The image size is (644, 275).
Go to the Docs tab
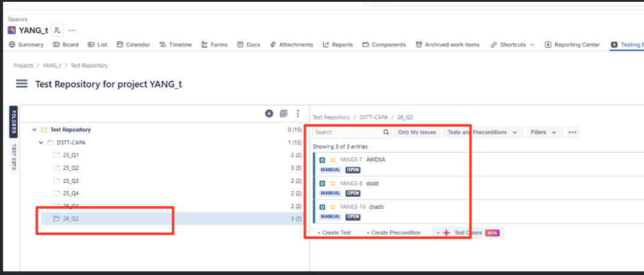click(249, 45)
